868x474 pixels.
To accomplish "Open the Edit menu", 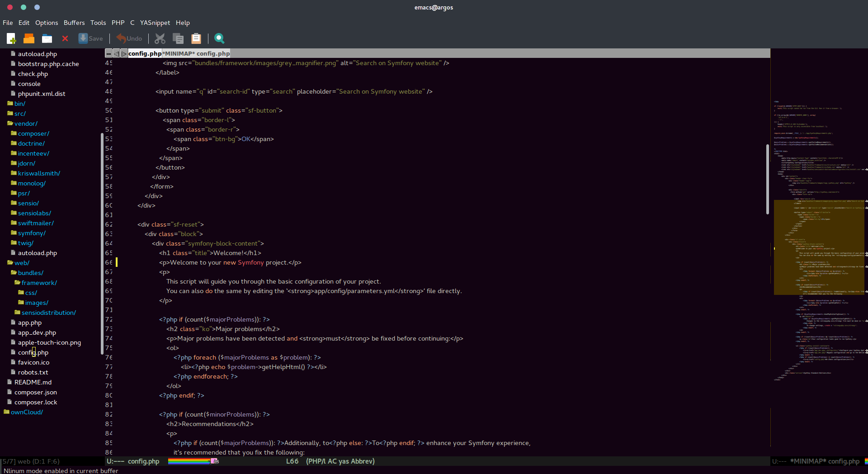I will pos(24,23).
